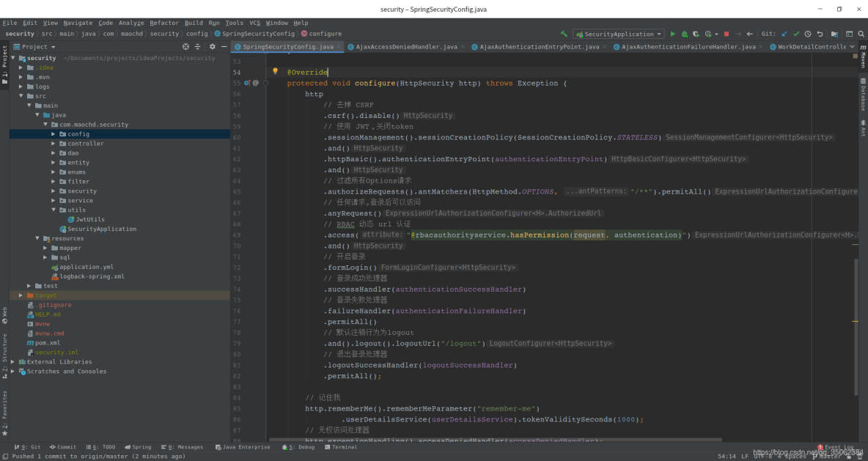This screenshot has width=868, height=461.
Task: Update project from Git
Action: click(784, 34)
